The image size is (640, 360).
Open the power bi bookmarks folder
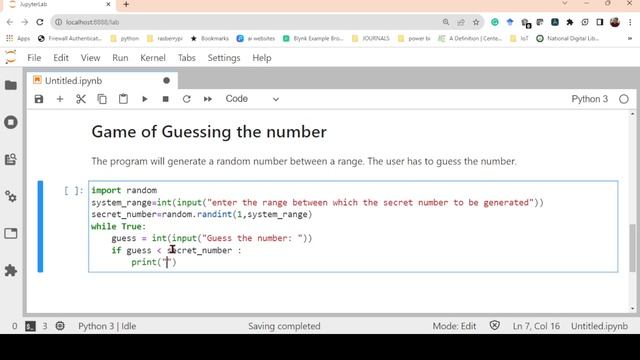(414, 38)
